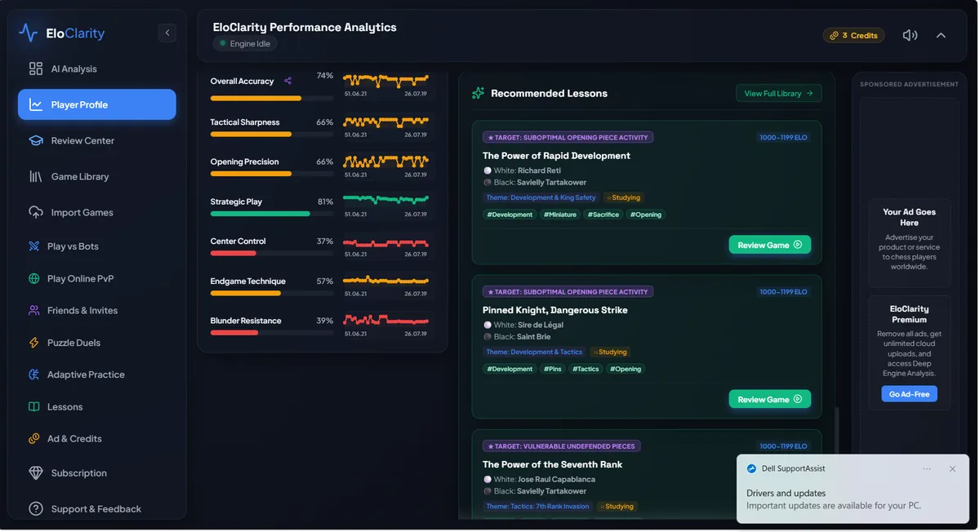Click the Overall Accuracy progress bar
Image resolution: width=980 pixels, height=532 pixels.
pos(272,98)
